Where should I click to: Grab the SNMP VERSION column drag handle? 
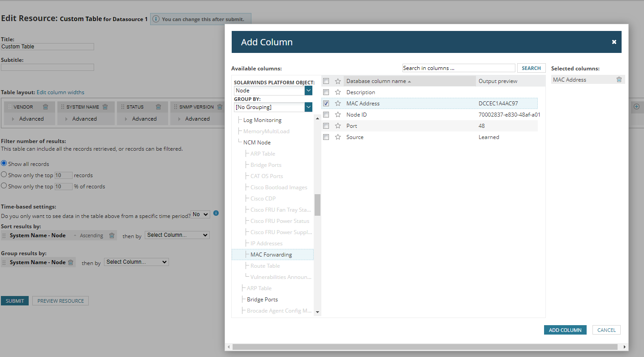pos(175,107)
